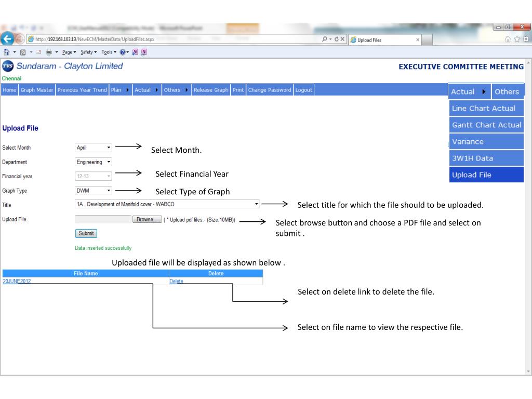Open browser Tools gear icon
The height and width of the screenshot is (399, 532).
pyautogui.click(x=526, y=39)
